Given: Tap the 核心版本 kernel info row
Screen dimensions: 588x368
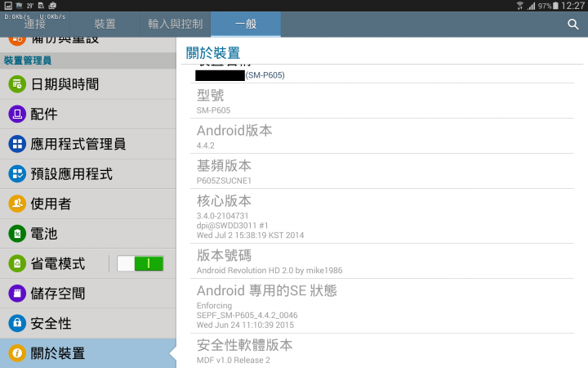Looking at the screenshot, I should (381, 216).
